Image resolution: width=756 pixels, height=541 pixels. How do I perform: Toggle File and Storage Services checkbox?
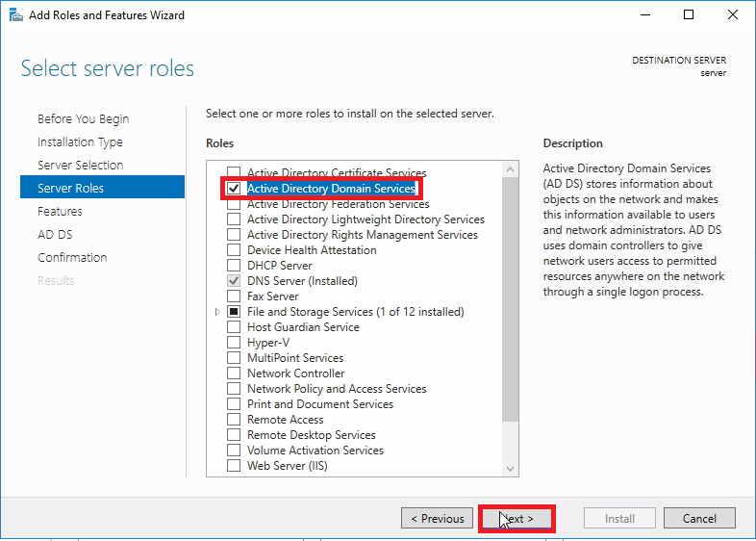(x=234, y=312)
